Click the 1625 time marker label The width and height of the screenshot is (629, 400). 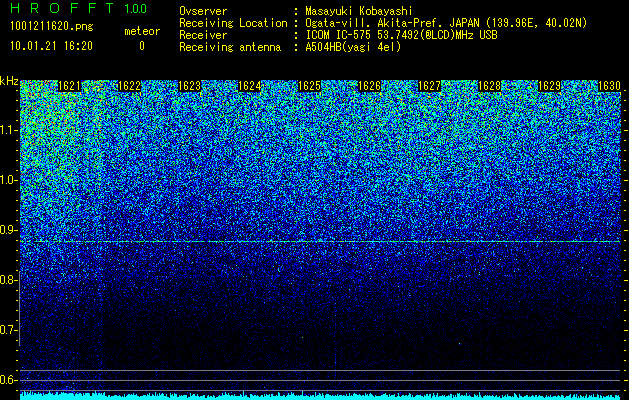[309, 86]
